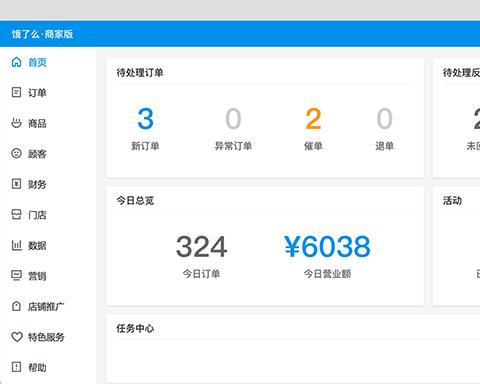Image resolution: width=480 pixels, height=384 pixels.
Task: Click the storefront icon beside 门店
Action: 16,214
